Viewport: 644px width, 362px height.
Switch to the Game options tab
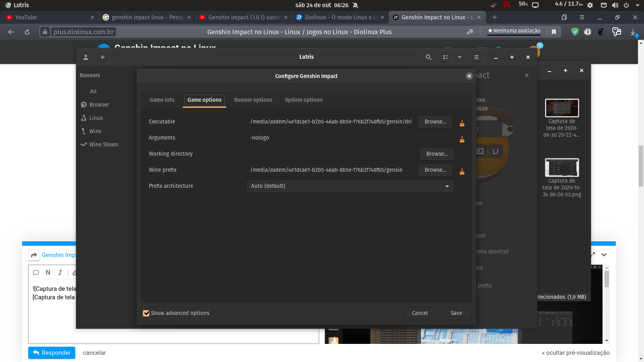204,100
